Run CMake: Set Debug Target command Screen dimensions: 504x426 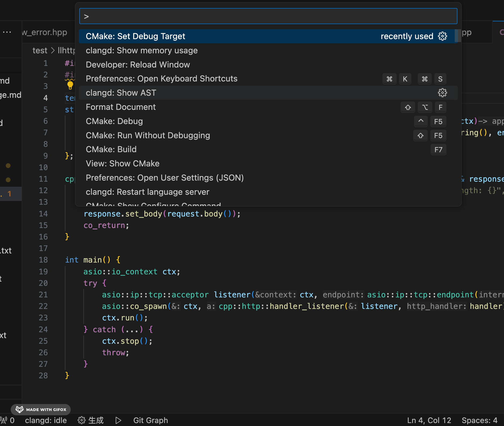(x=268, y=36)
